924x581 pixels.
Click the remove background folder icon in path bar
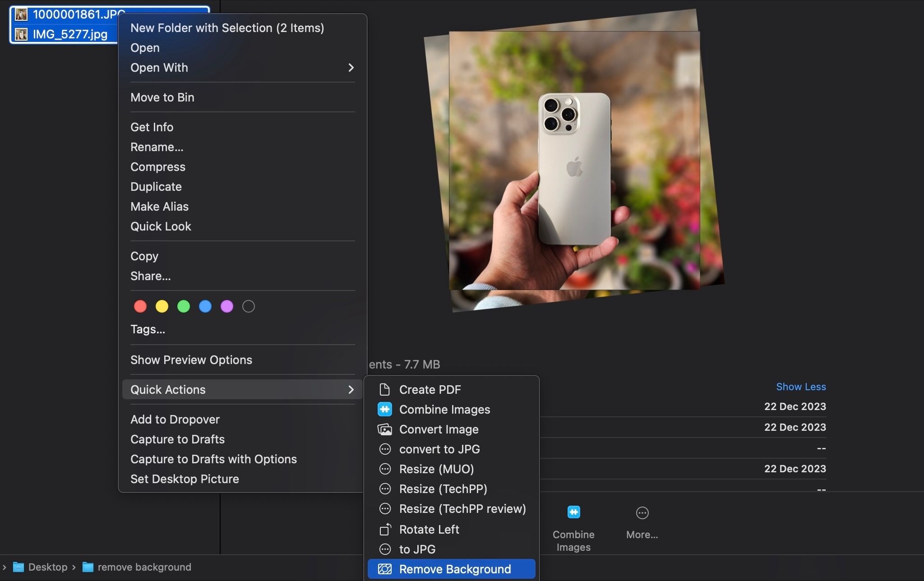88,567
